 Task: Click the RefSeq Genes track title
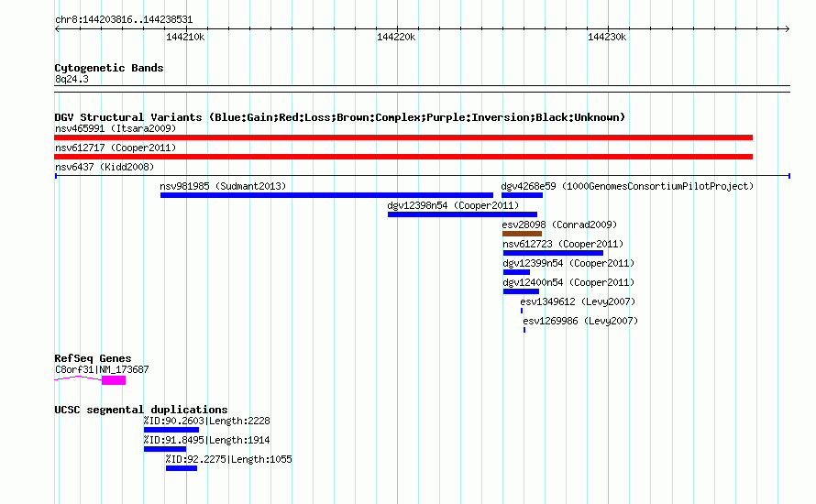93,358
